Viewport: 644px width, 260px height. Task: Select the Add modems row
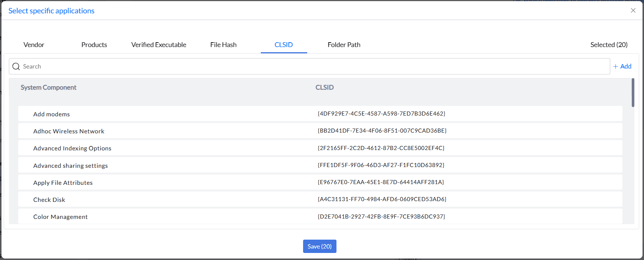coord(320,114)
